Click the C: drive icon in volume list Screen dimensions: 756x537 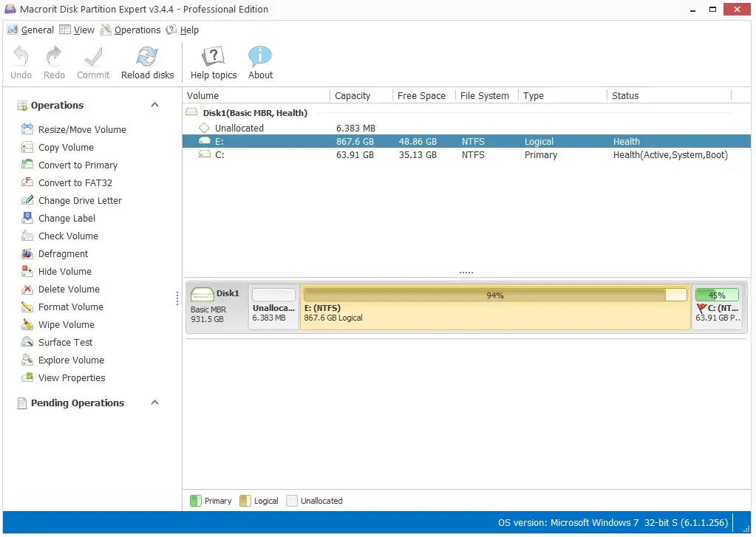[205, 154]
